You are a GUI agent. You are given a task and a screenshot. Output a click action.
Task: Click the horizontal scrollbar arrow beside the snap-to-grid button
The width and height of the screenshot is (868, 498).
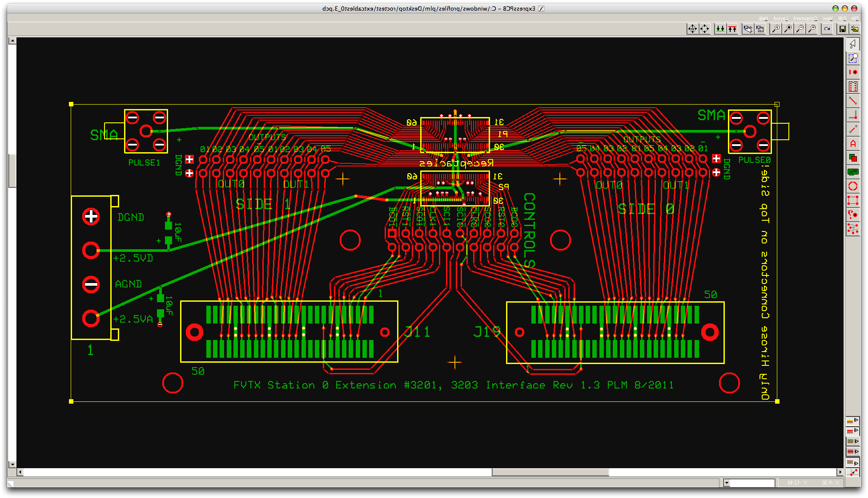point(840,472)
